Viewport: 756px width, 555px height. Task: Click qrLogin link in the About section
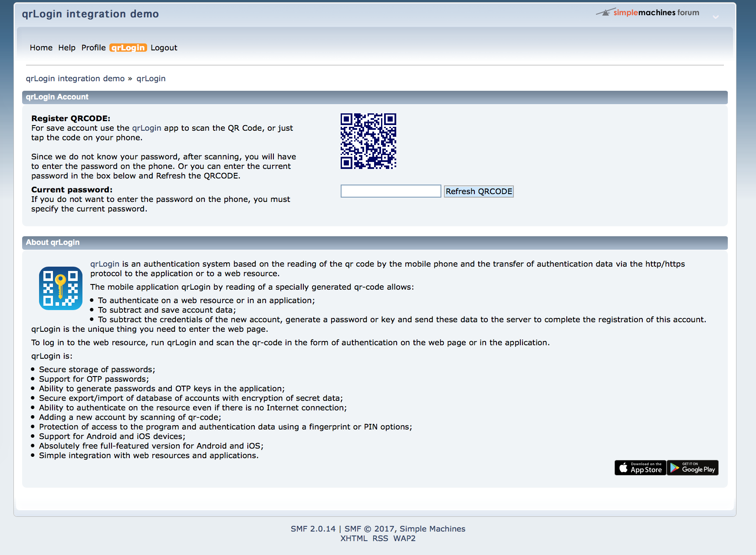pos(105,264)
